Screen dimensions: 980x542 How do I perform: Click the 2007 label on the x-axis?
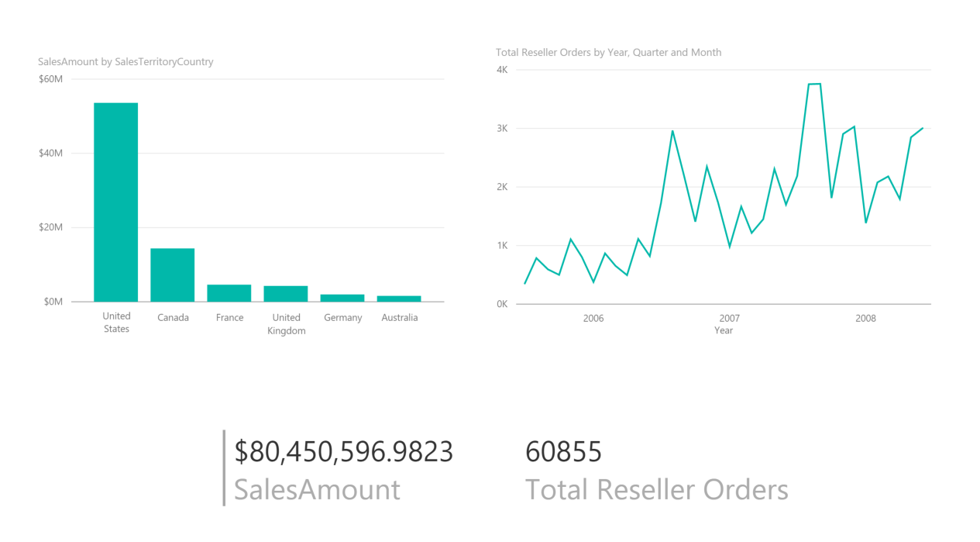coord(729,318)
